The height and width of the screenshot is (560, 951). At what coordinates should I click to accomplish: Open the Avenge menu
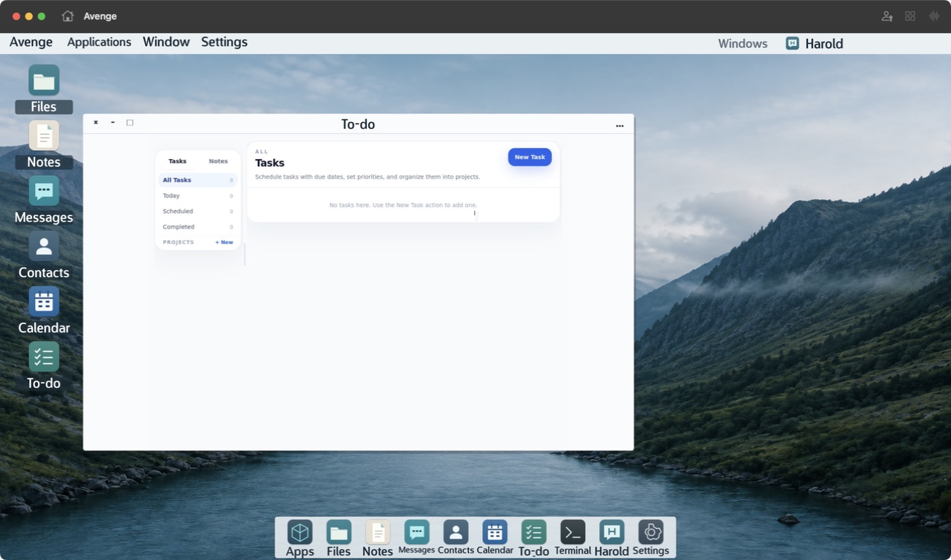(31, 42)
